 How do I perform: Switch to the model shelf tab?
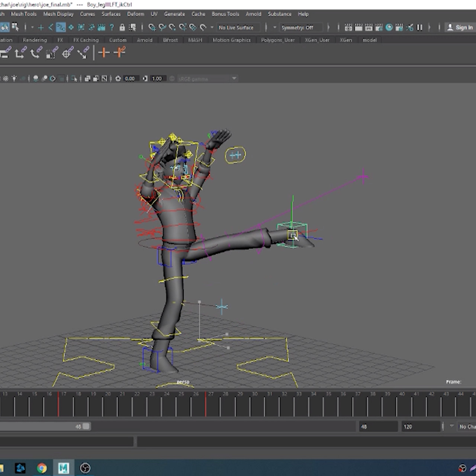point(369,40)
